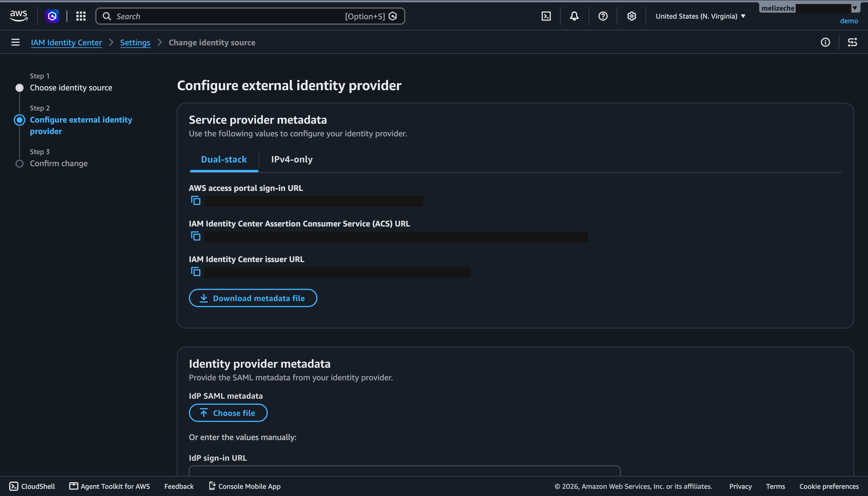
Task: Launch CloudShell from the top bar icon
Action: pyautogui.click(x=546, y=16)
